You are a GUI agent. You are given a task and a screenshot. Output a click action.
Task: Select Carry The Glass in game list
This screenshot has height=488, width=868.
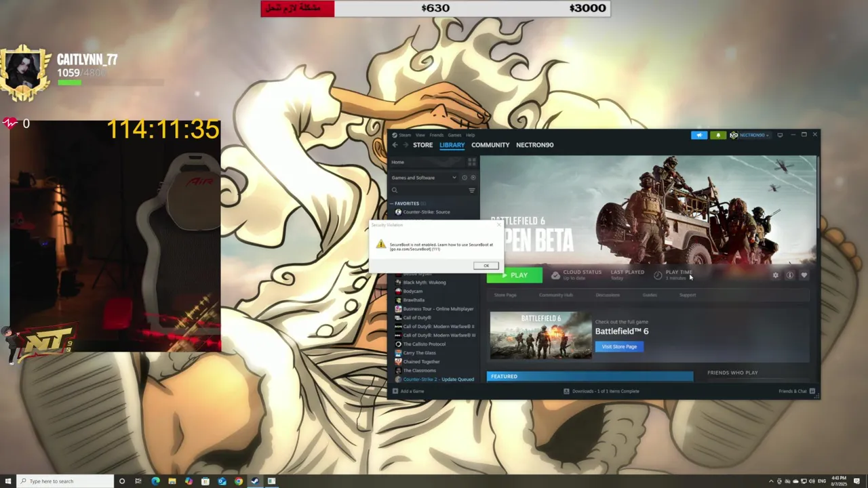[416, 353]
